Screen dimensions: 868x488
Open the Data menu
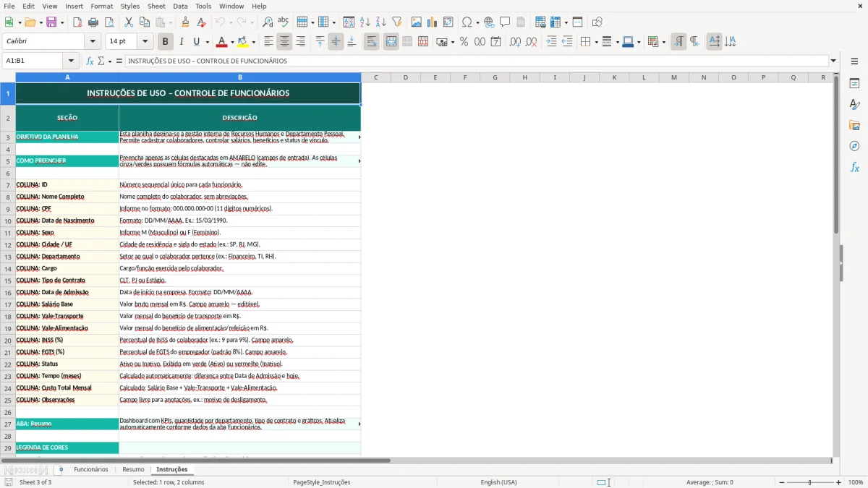pos(180,6)
